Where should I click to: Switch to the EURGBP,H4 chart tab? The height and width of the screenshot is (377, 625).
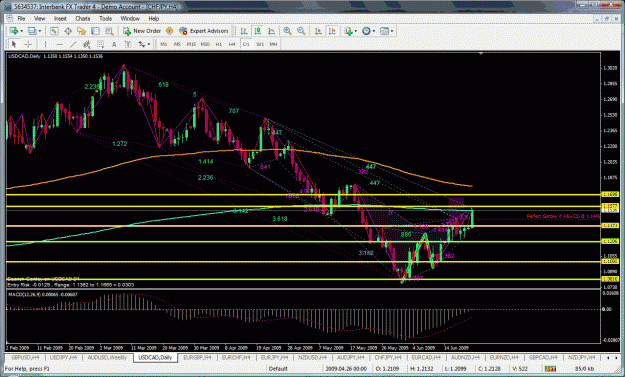point(197,357)
